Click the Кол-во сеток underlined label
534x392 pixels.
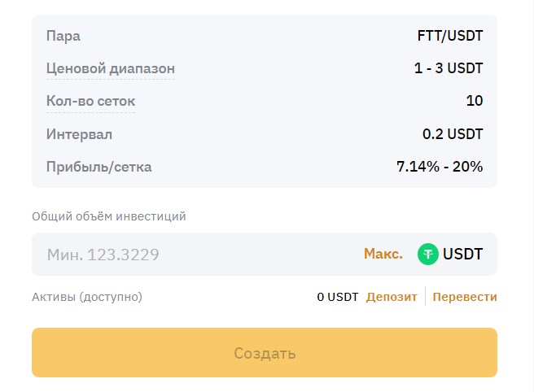[x=90, y=101]
